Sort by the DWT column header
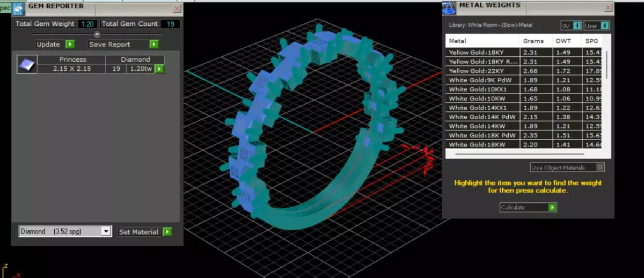The image size is (644, 278). tap(567, 41)
